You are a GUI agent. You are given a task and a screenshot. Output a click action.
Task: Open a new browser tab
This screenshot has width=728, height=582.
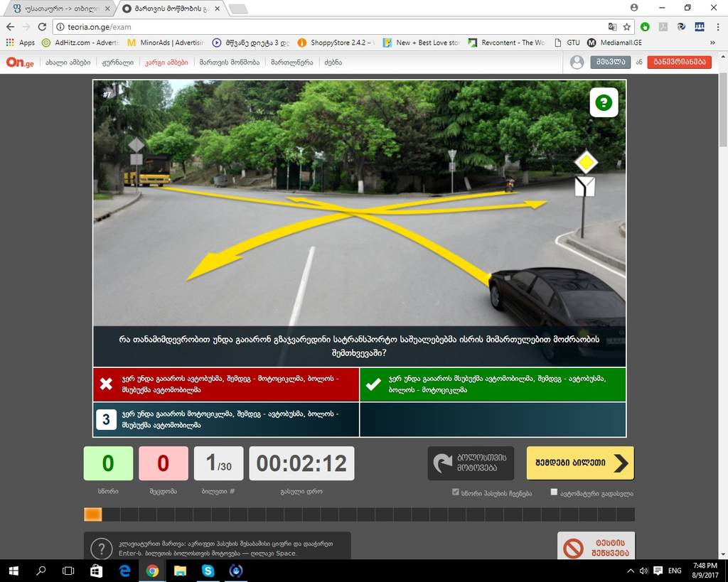tap(238, 9)
